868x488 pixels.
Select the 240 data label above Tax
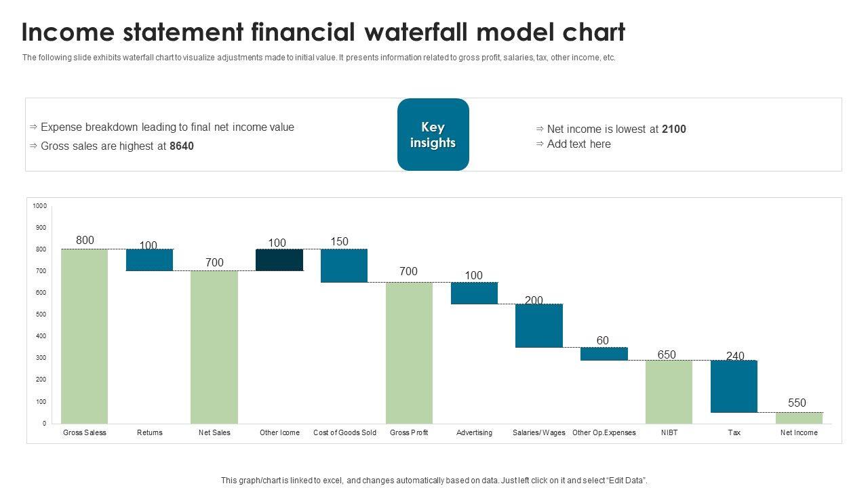735,356
